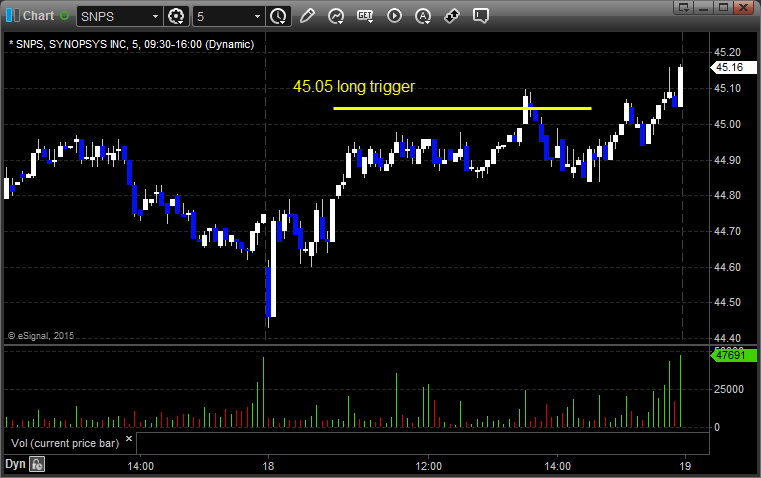Click the Chart title label
This screenshot has width=761, height=478.
point(38,16)
